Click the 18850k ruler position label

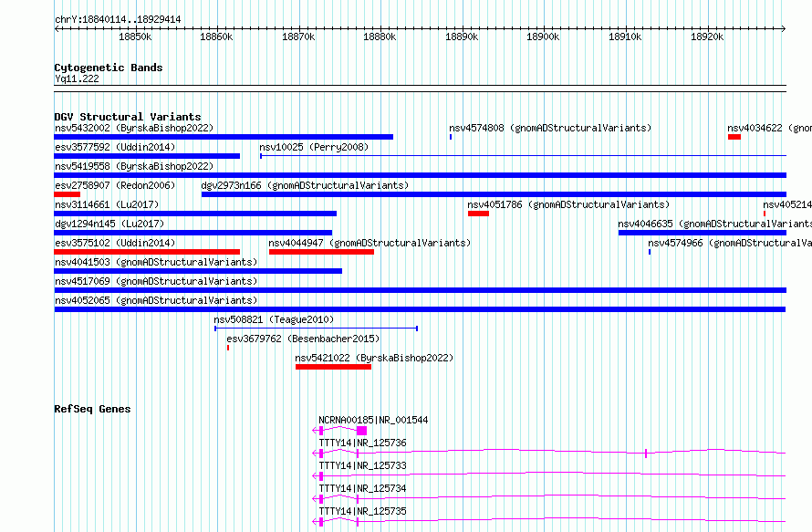click(135, 37)
